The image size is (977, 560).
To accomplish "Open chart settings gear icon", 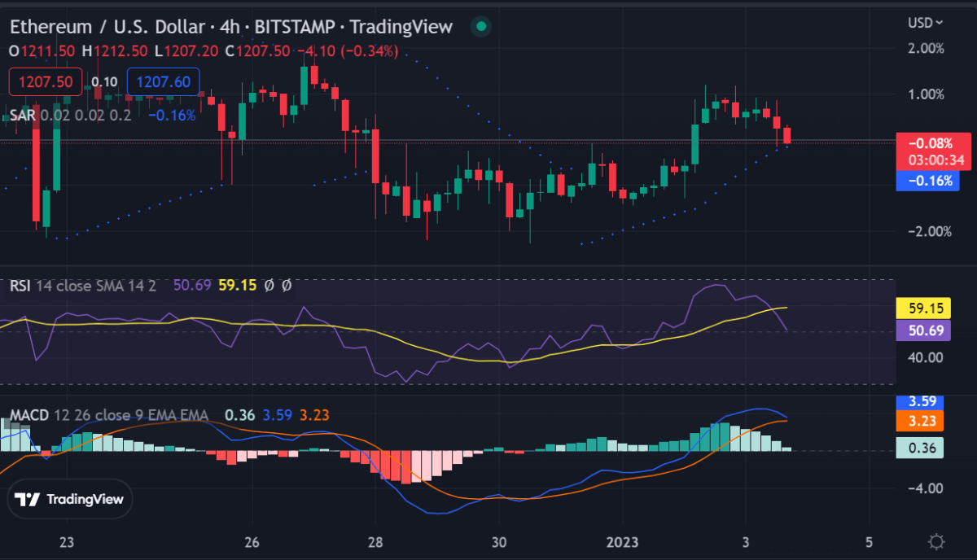I will pos(936,542).
